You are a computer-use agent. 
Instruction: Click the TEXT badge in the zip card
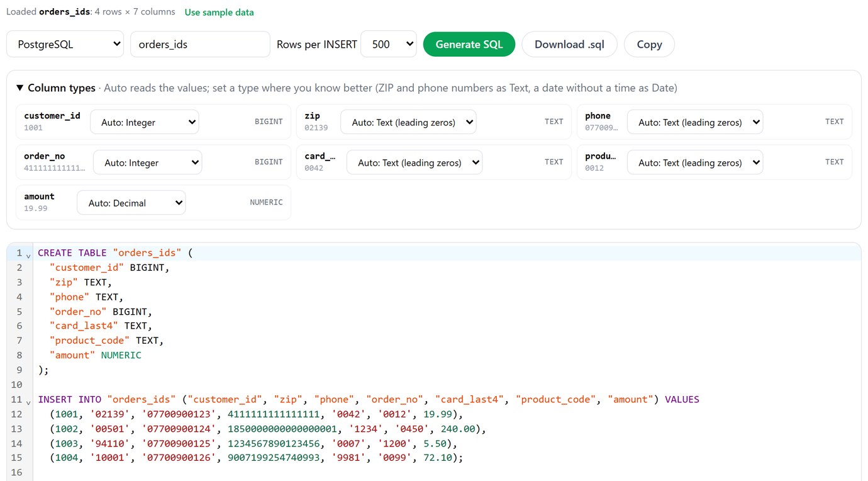pyautogui.click(x=554, y=122)
